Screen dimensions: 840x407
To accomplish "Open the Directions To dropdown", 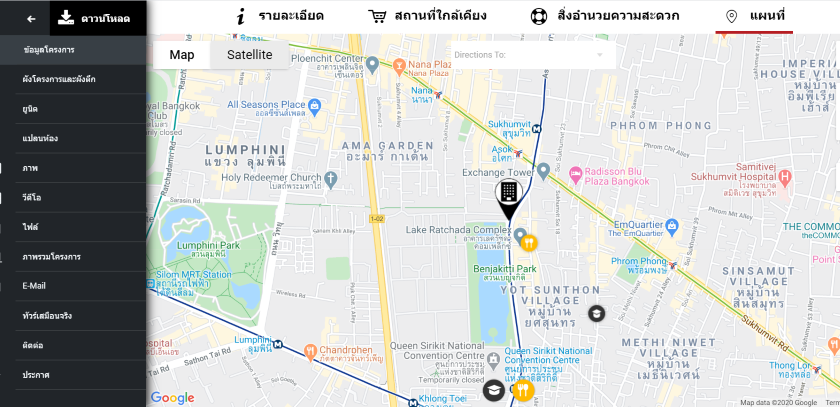I will point(533,55).
